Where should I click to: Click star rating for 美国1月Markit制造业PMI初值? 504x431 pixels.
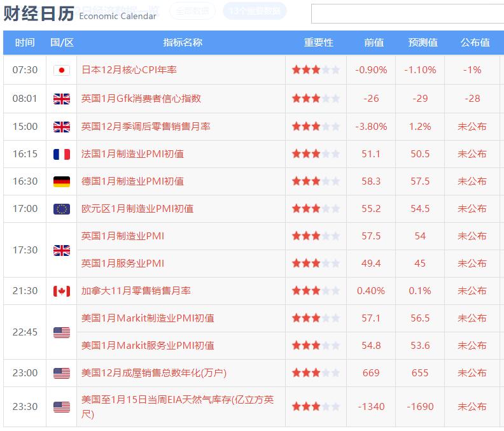[316, 318]
